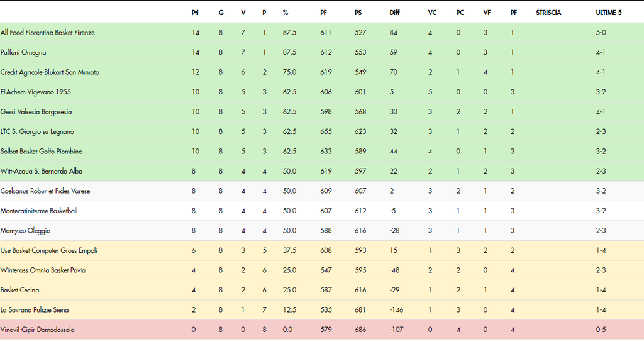644x344 pixels.
Task: Click Vinavil-Cipir Domodossola in red row
Action: 37,330
